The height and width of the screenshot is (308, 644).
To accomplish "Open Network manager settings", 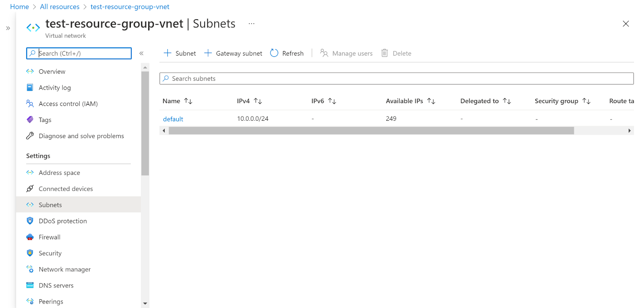I will (64, 269).
